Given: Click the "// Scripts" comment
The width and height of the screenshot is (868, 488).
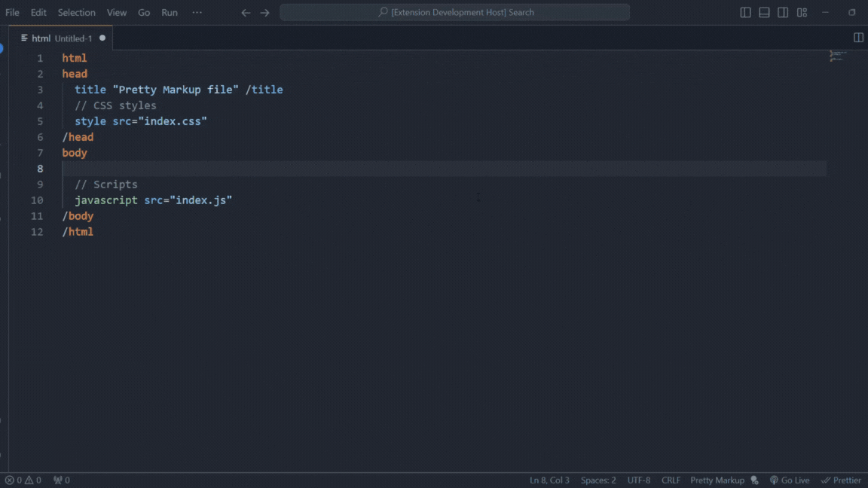Looking at the screenshot, I should pos(106,185).
